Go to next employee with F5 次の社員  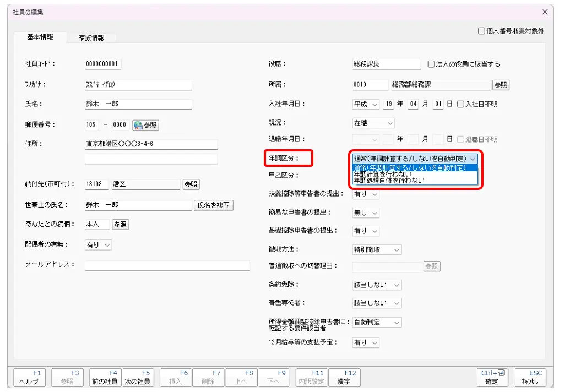[x=137, y=377]
